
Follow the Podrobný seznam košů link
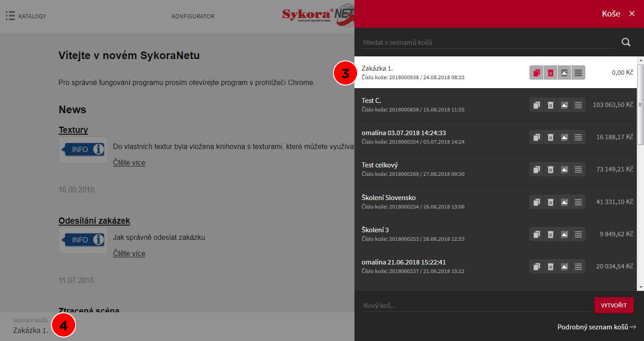(x=597, y=327)
